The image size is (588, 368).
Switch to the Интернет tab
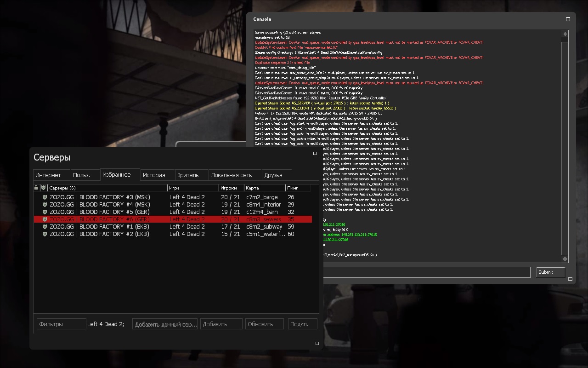click(48, 175)
